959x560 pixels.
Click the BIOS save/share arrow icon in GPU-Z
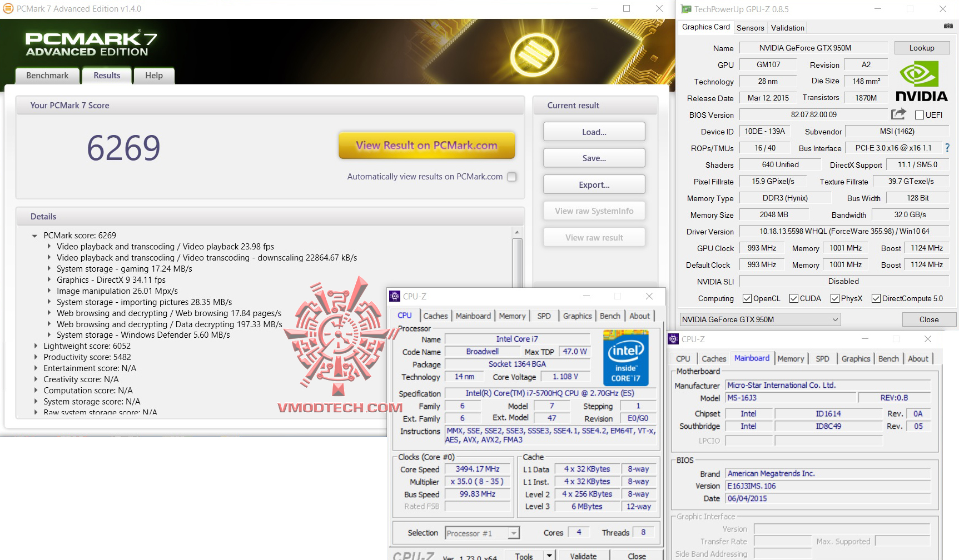pos(898,114)
